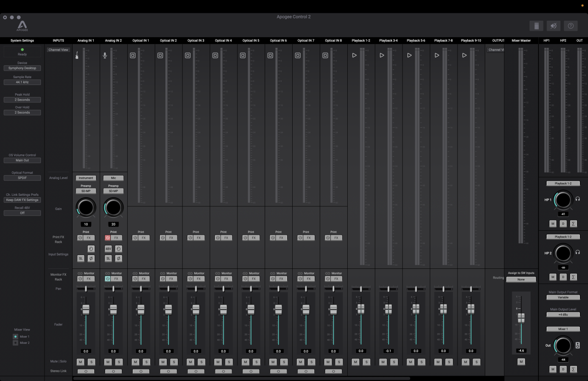The height and width of the screenshot is (381, 588).
Task: Open the mixer view icon in header
Action: click(536, 26)
